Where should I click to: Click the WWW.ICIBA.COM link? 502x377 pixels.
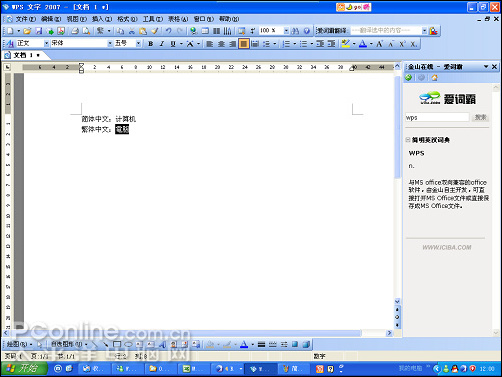point(447,247)
